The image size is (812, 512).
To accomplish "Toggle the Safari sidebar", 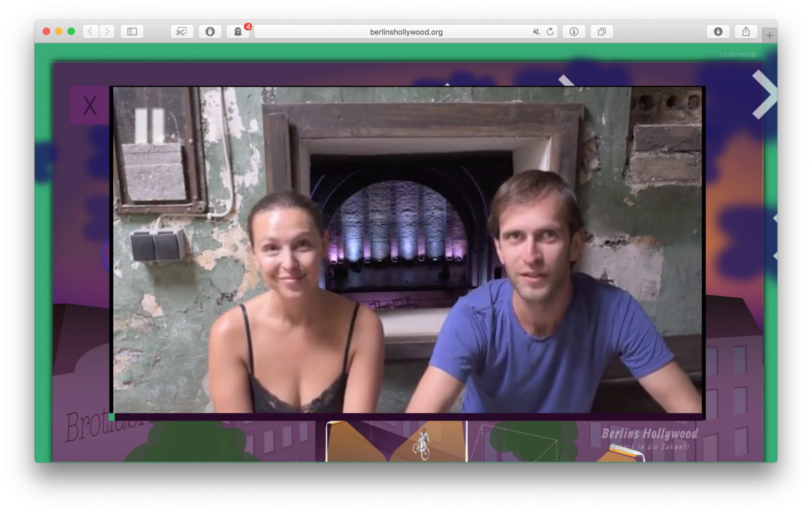I will [132, 31].
